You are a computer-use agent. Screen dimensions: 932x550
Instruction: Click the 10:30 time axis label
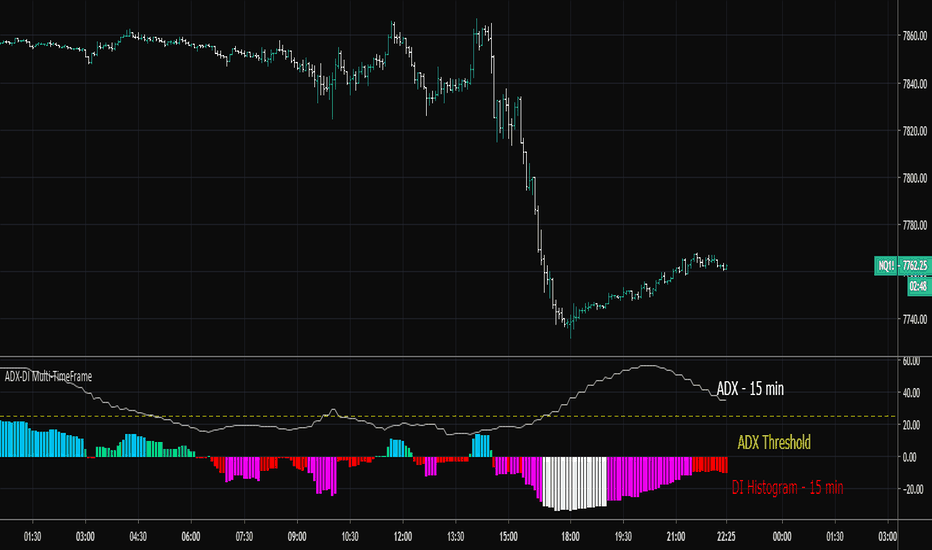[350, 537]
